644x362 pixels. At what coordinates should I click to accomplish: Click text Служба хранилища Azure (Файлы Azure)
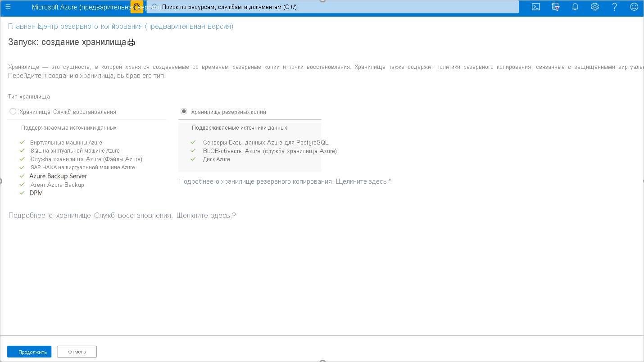point(86,159)
